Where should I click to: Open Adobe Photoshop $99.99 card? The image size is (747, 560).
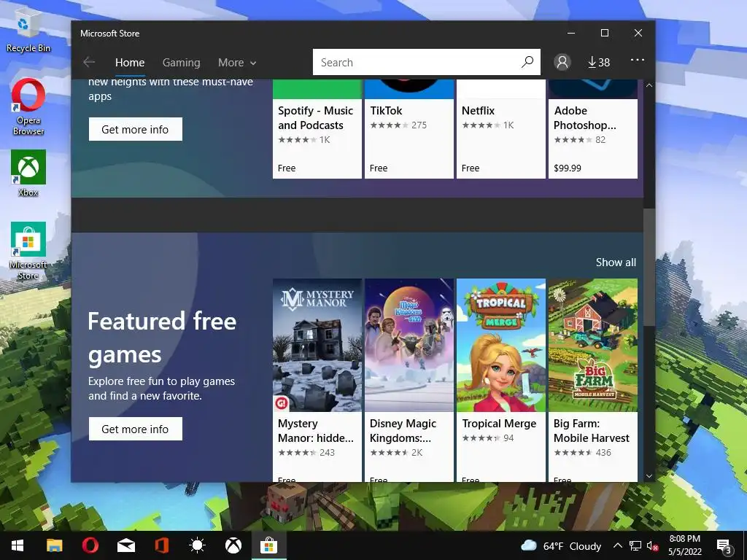(x=592, y=129)
